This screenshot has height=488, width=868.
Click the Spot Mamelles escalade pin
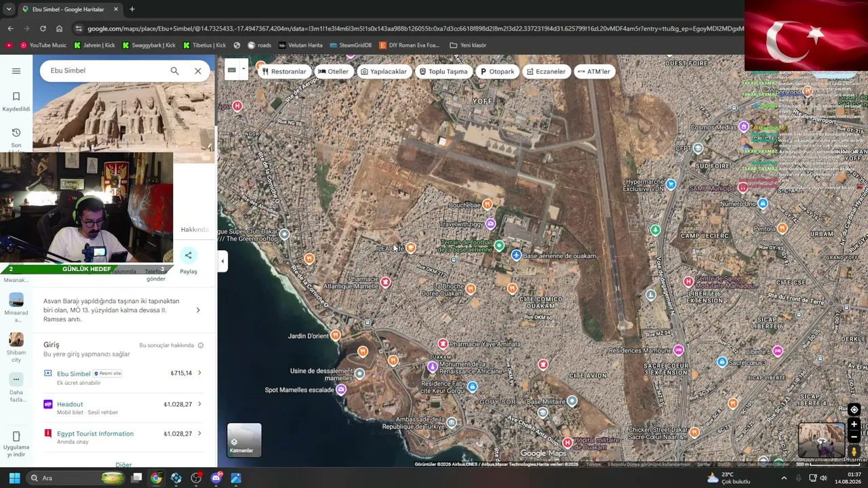tap(341, 390)
